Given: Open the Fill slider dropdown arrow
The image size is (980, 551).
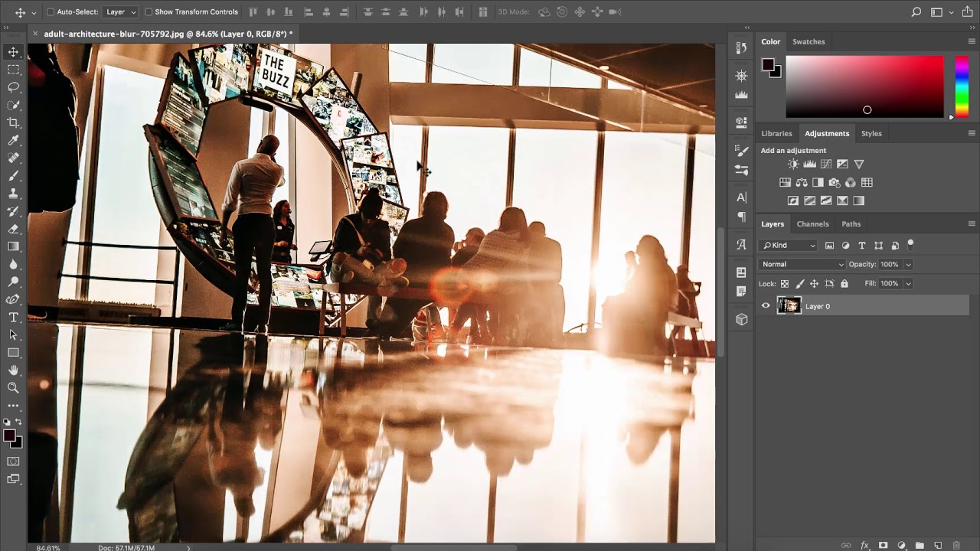Looking at the screenshot, I should [x=908, y=283].
